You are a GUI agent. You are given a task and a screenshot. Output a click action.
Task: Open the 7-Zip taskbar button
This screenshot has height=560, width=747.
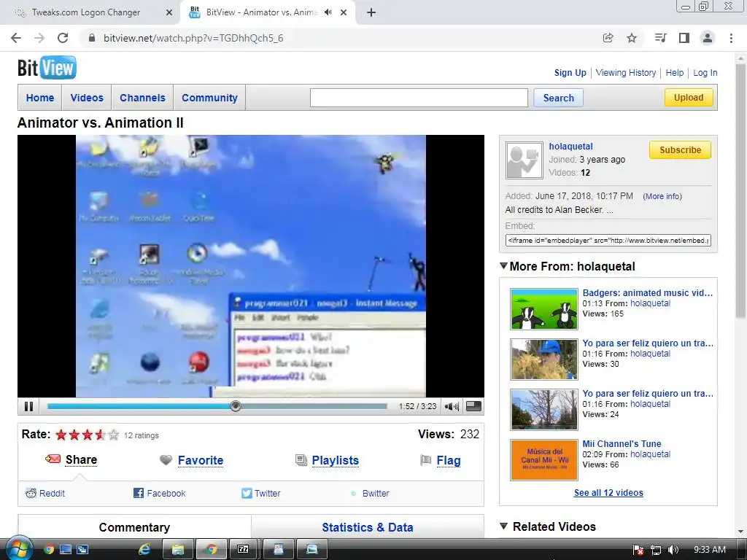[x=243, y=549]
